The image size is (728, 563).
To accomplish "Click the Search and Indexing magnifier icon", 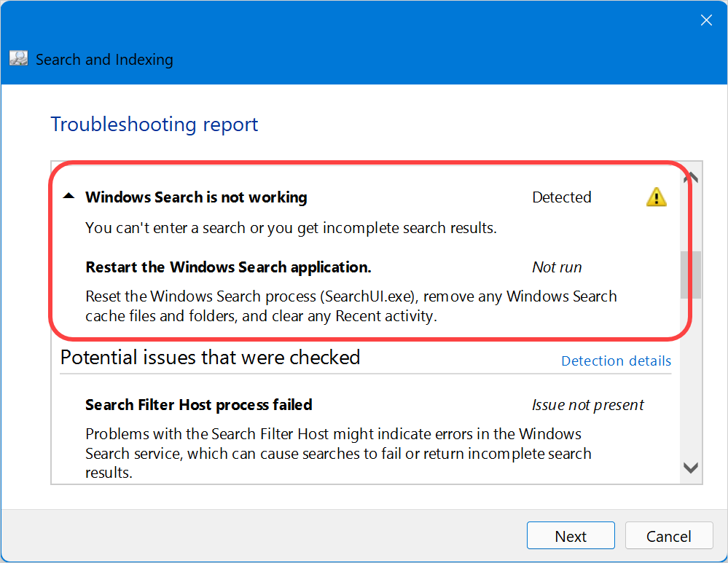I will (18, 58).
